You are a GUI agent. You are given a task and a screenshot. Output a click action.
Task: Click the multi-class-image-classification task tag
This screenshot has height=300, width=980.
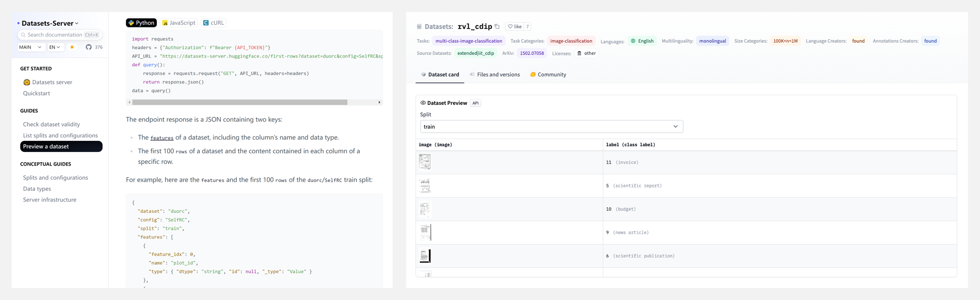pos(469,41)
